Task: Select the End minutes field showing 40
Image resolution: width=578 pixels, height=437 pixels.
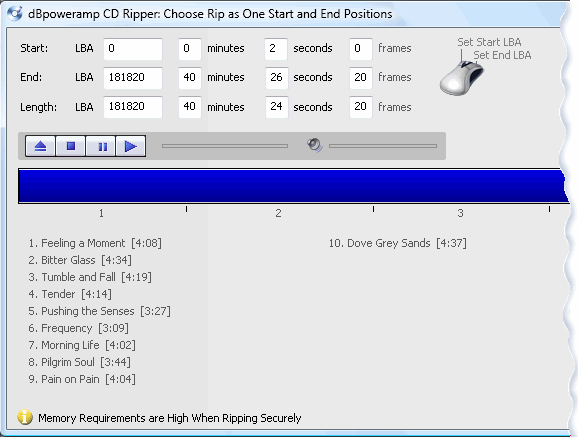Action: (190, 78)
